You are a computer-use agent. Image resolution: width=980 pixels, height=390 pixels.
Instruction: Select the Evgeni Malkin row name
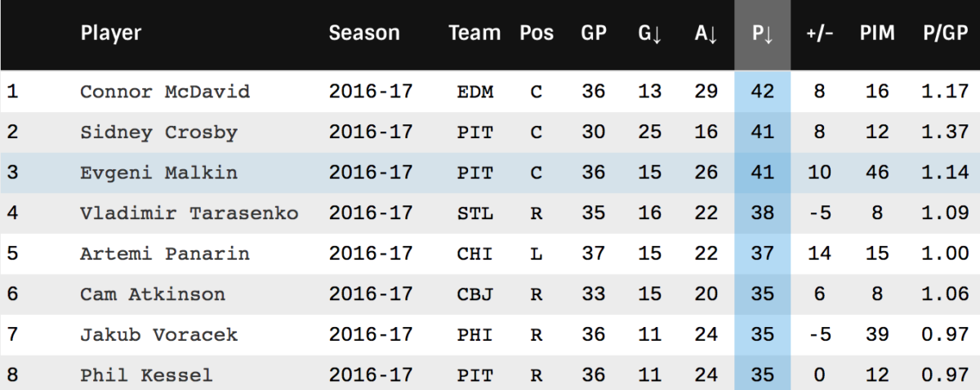click(158, 173)
